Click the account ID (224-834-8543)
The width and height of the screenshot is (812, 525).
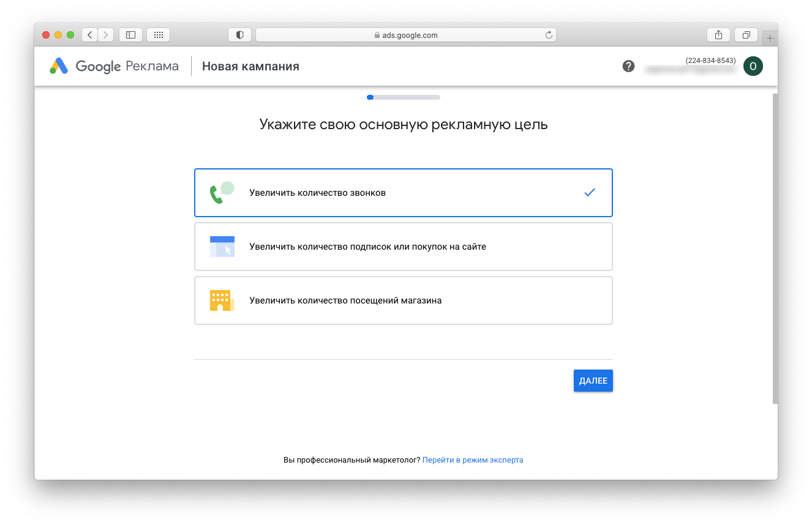(x=710, y=60)
